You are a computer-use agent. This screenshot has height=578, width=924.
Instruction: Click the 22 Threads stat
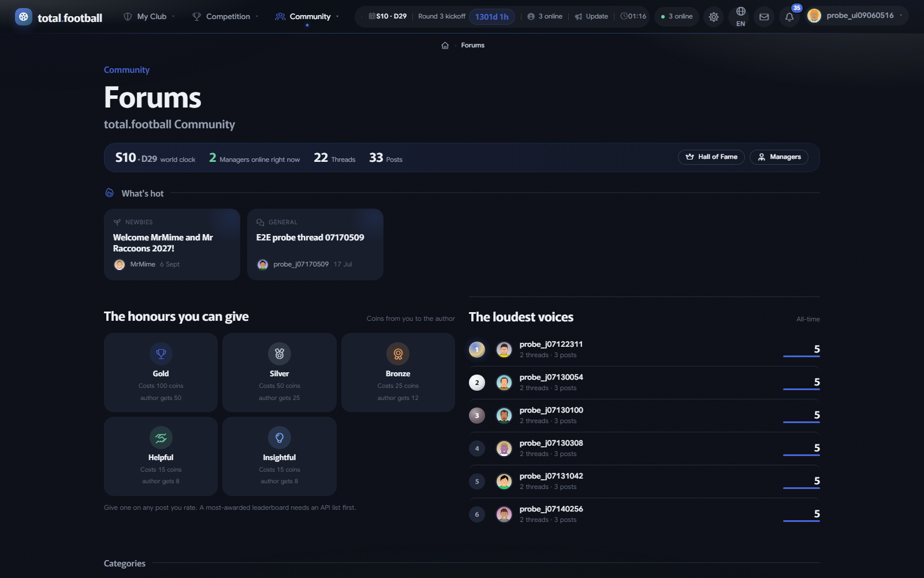tap(334, 158)
